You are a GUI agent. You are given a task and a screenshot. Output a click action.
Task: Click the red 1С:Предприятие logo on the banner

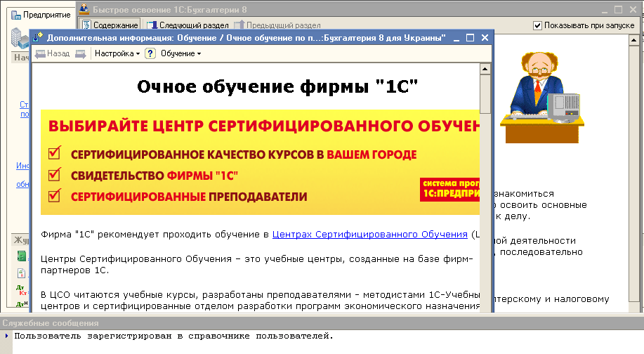tap(449, 190)
